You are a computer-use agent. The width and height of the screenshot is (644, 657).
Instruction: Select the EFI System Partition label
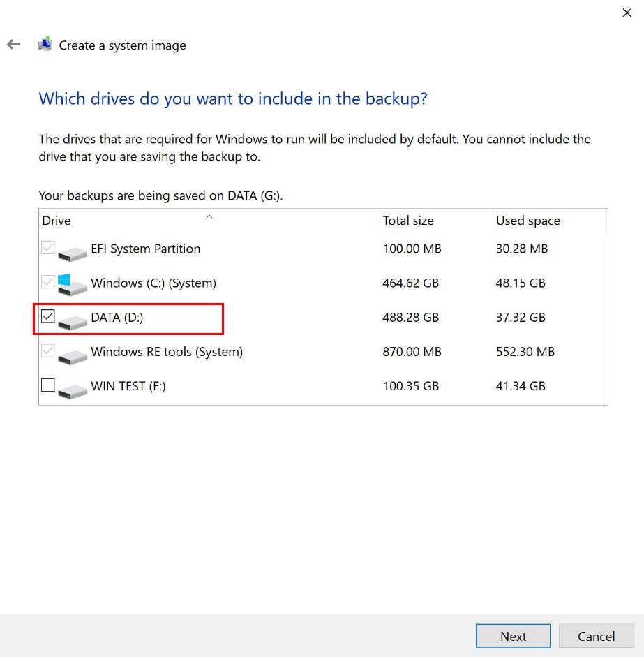pyautogui.click(x=146, y=249)
